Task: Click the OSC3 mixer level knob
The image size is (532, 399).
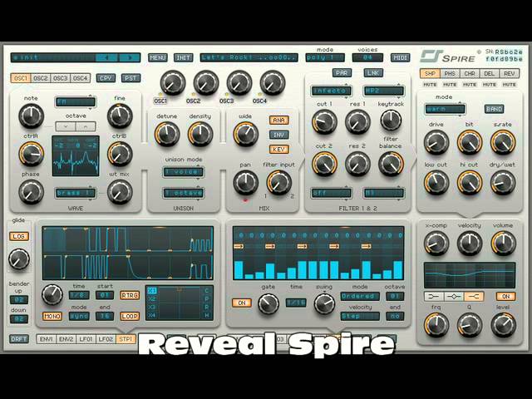Action: [x=239, y=83]
